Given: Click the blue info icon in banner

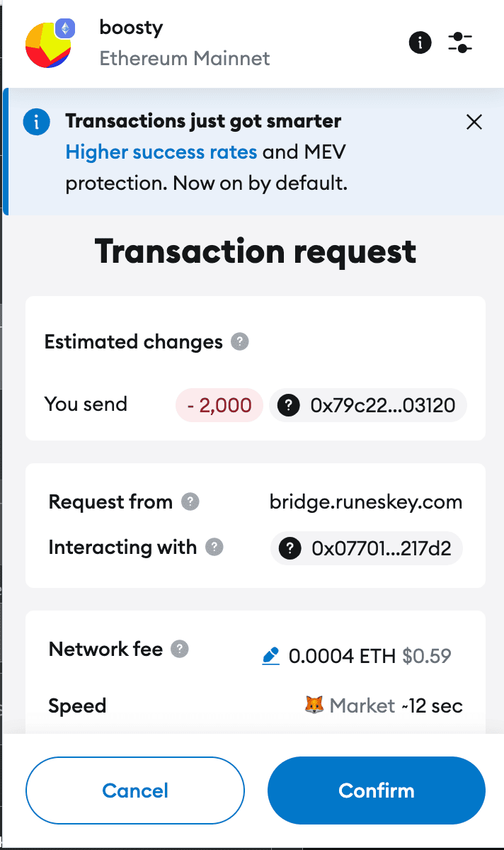Looking at the screenshot, I should pyautogui.click(x=36, y=121).
